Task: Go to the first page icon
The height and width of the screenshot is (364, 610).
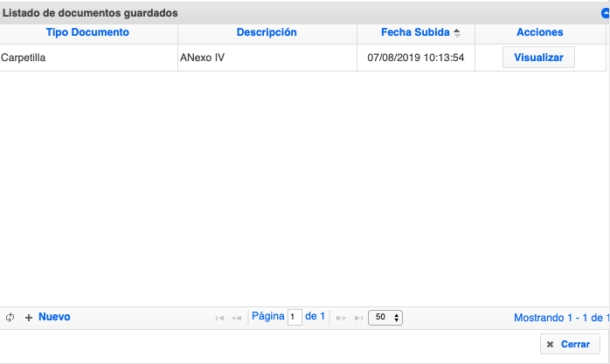Action: (x=219, y=318)
